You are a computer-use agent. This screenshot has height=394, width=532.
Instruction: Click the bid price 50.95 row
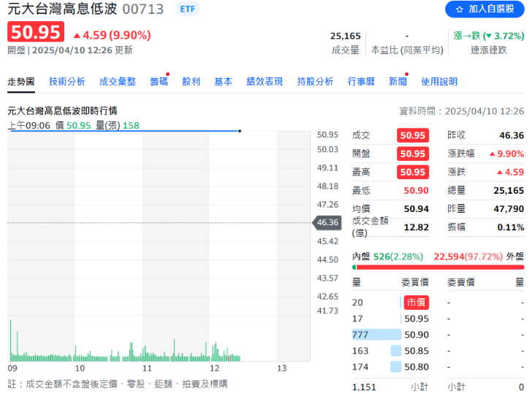click(x=390, y=319)
